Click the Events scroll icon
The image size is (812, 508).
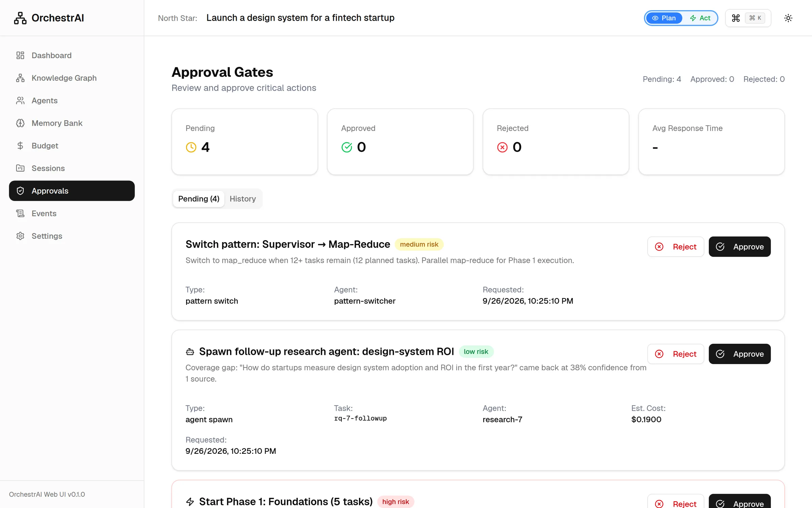point(20,213)
